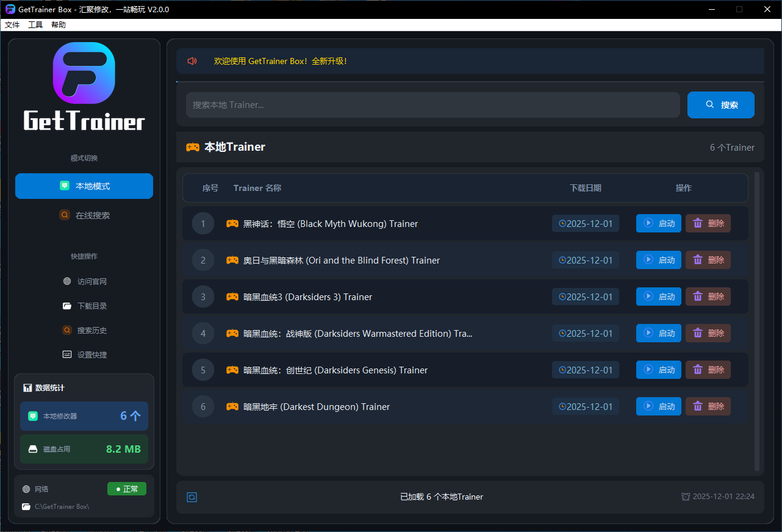
Task: Click the magnifier icon for 搜索历史
Action: (x=67, y=331)
